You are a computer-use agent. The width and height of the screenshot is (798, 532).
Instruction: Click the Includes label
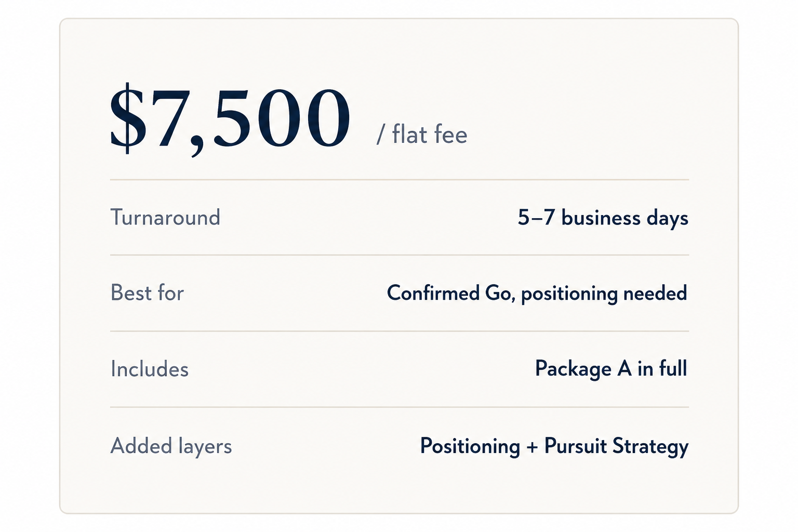click(150, 369)
